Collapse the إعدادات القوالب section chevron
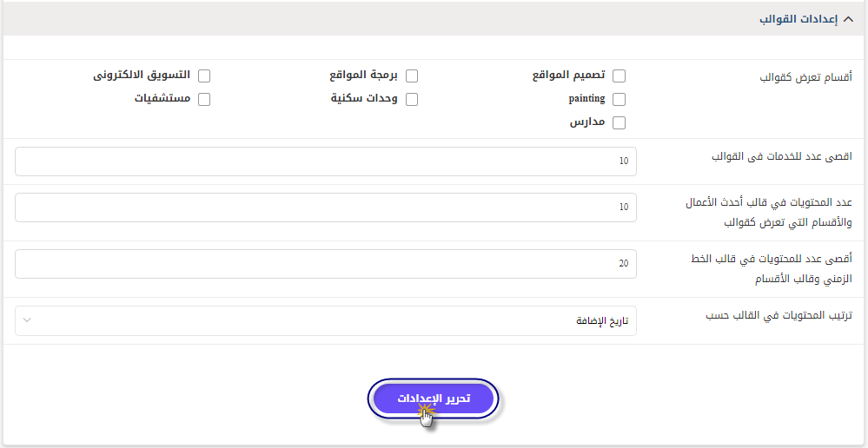 click(848, 19)
